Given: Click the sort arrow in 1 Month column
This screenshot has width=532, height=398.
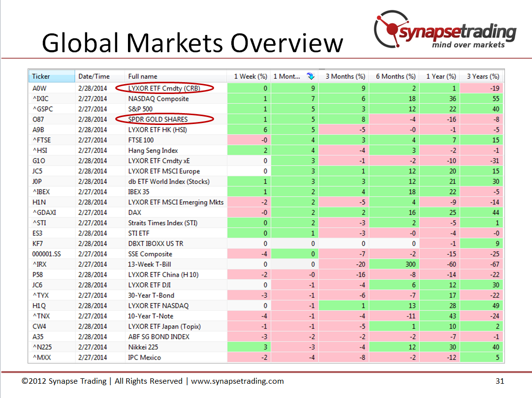Looking at the screenshot, I should (x=310, y=76).
